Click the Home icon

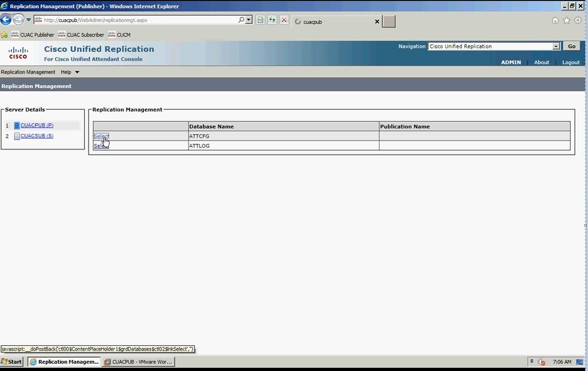(555, 20)
